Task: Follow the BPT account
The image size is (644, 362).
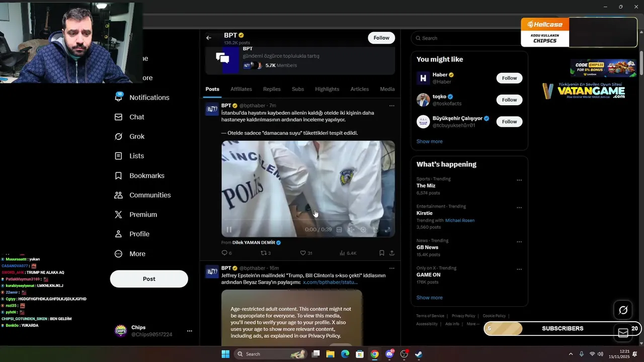Action: (x=381, y=38)
